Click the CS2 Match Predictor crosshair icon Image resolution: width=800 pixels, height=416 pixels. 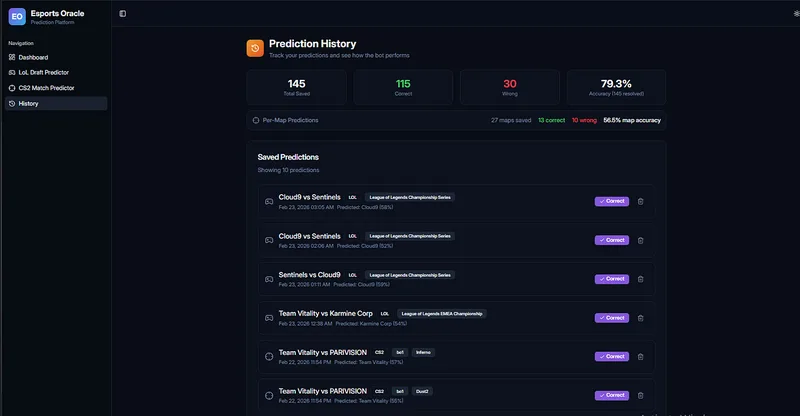pyautogui.click(x=12, y=88)
